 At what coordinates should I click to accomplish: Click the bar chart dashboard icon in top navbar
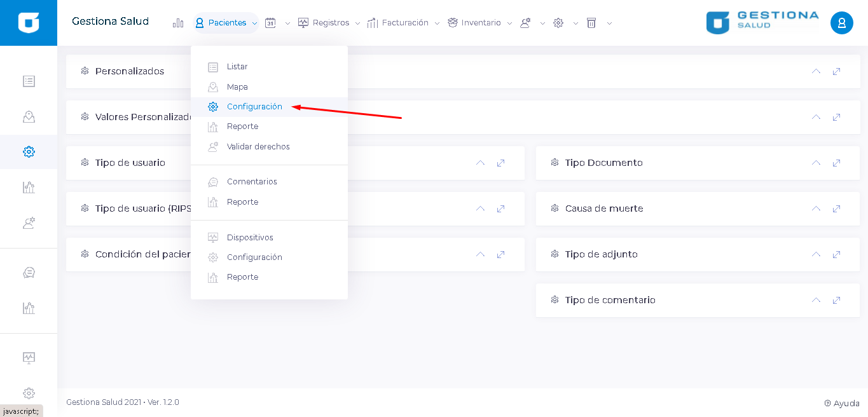pyautogui.click(x=178, y=23)
